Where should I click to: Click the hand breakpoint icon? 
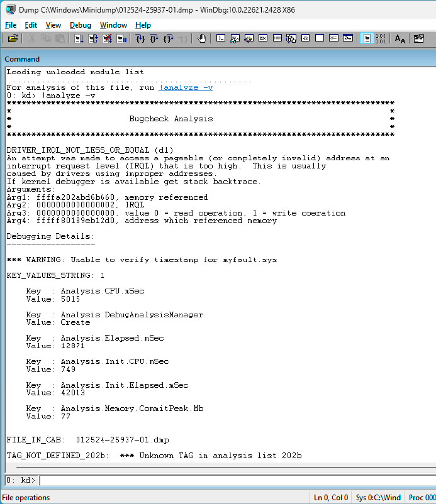[201, 38]
